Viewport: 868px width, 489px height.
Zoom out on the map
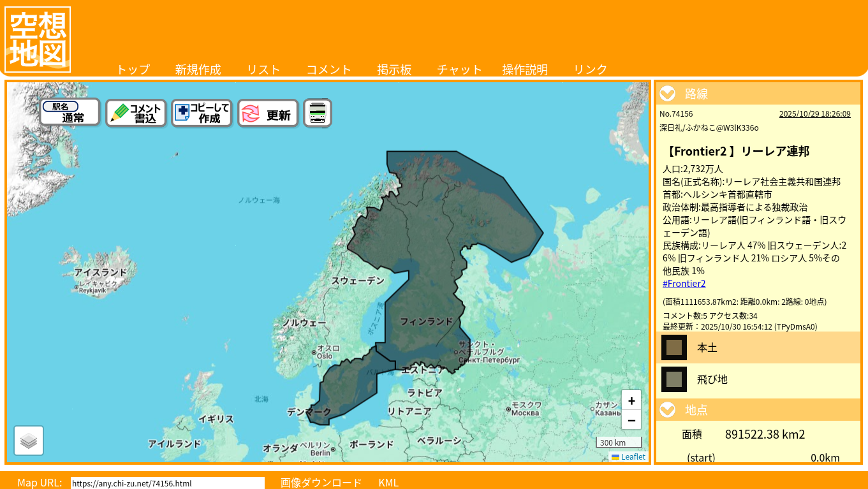click(x=631, y=420)
